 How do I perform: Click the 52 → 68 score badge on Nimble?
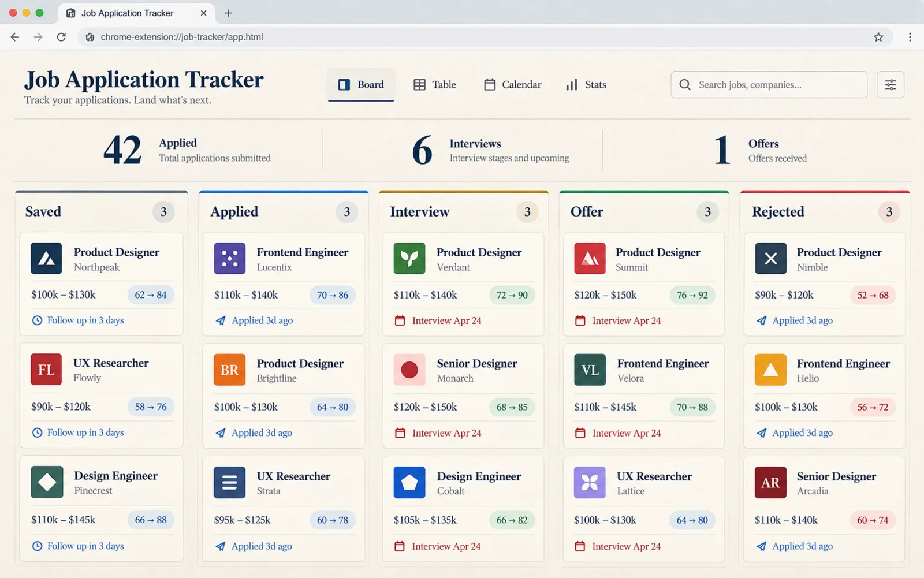pos(873,295)
